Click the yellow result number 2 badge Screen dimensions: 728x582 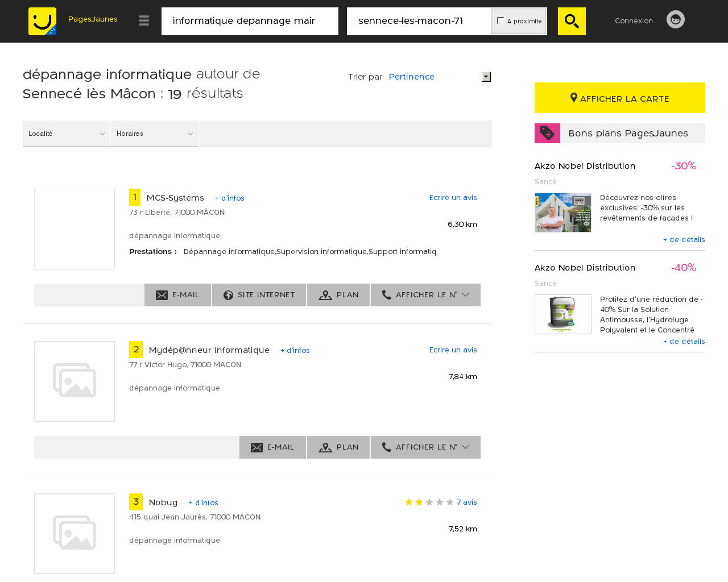136,350
